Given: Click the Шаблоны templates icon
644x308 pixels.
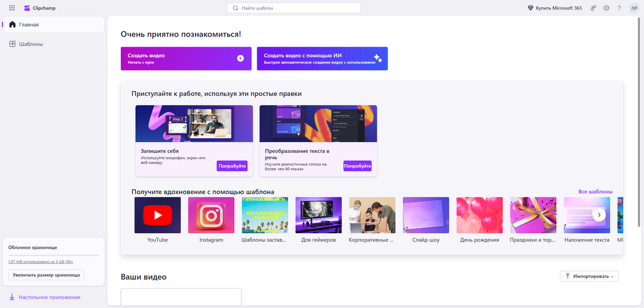Looking at the screenshot, I should (x=13, y=44).
